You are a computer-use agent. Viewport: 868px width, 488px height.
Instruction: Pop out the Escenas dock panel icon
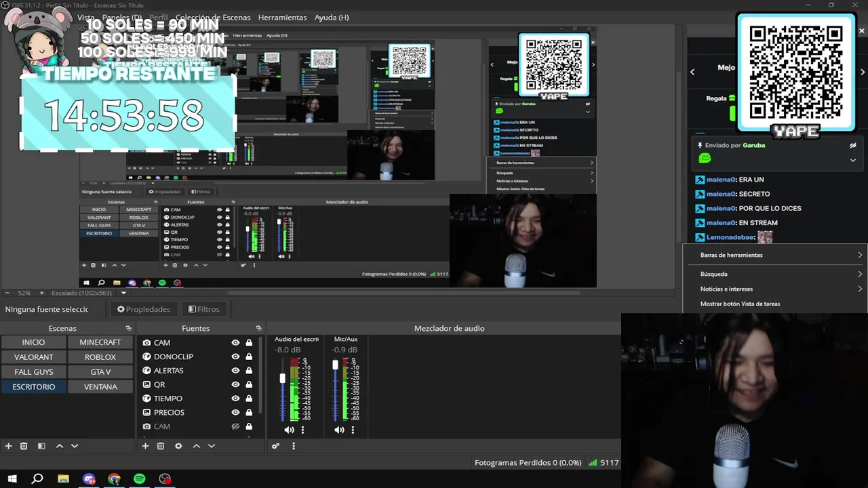click(128, 328)
